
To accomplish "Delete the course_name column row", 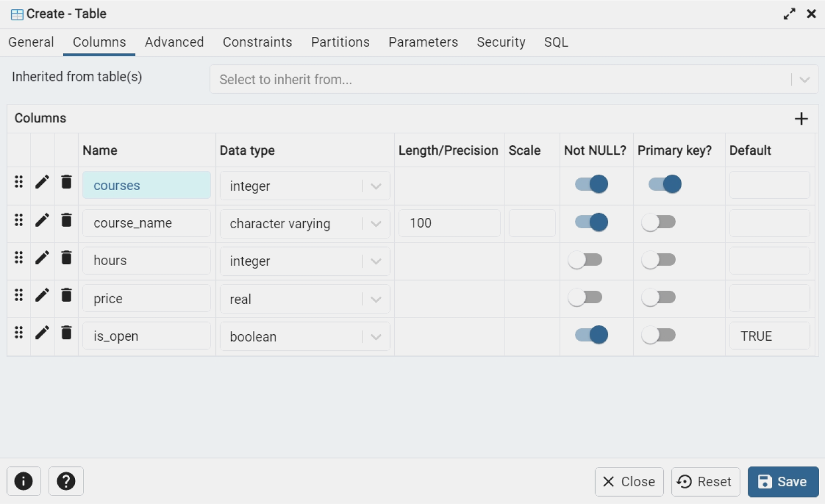I will (x=66, y=220).
